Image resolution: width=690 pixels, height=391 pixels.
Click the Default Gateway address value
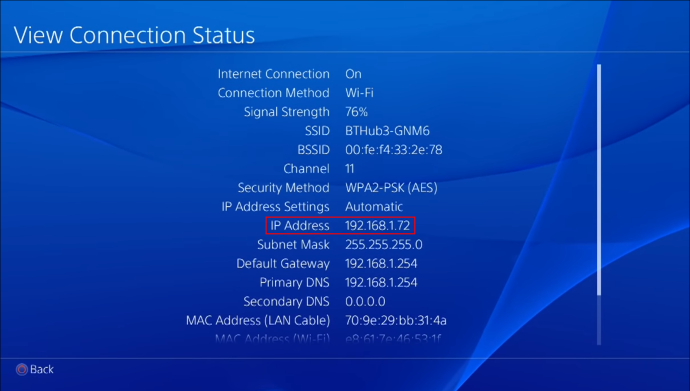tap(381, 263)
